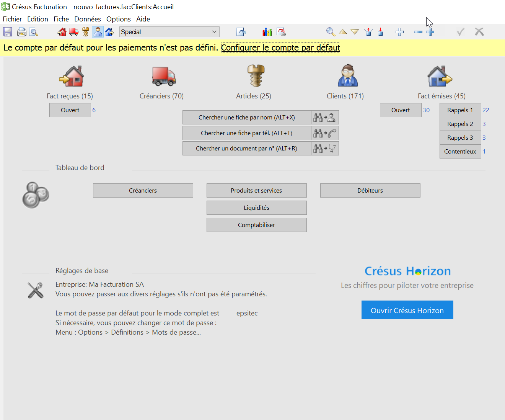Click binoculars-to-person search icon
505x420 pixels.
point(325,117)
